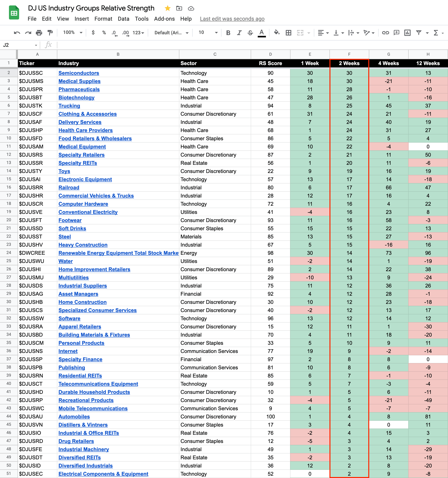Toggle bold formatting

pos(228,33)
